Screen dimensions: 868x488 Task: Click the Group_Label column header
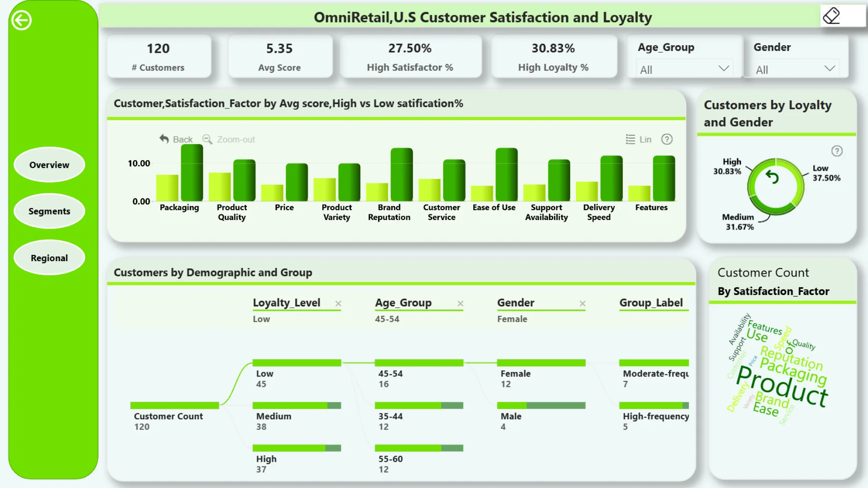(651, 303)
